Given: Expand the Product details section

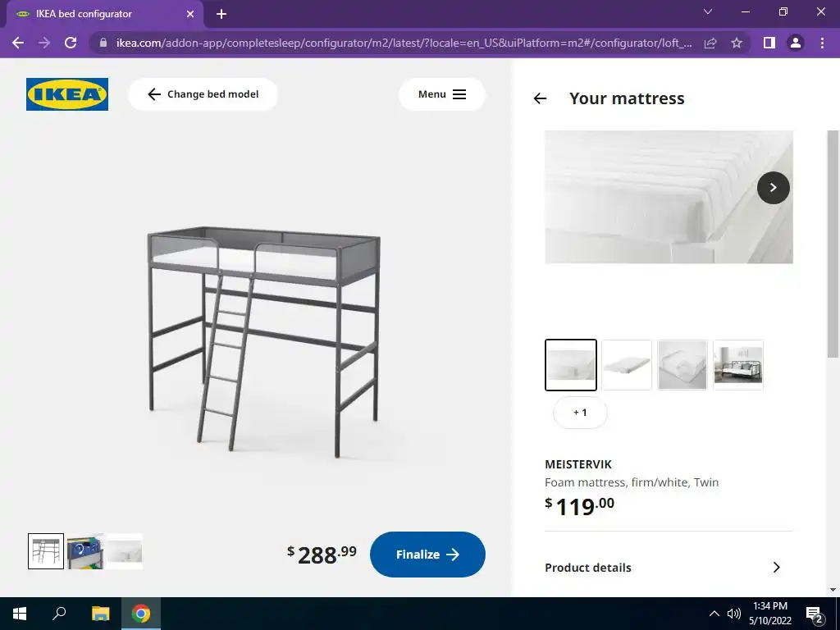Looking at the screenshot, I should [x=663, y=568].
